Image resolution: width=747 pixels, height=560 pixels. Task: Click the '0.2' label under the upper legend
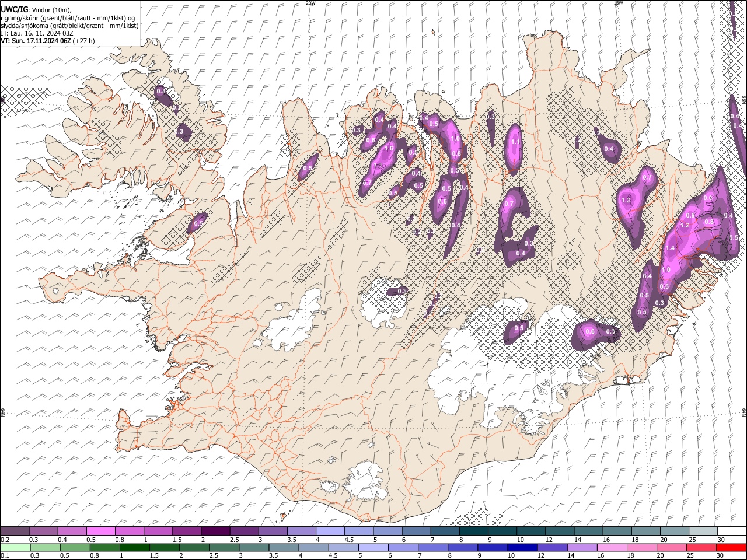5,540
